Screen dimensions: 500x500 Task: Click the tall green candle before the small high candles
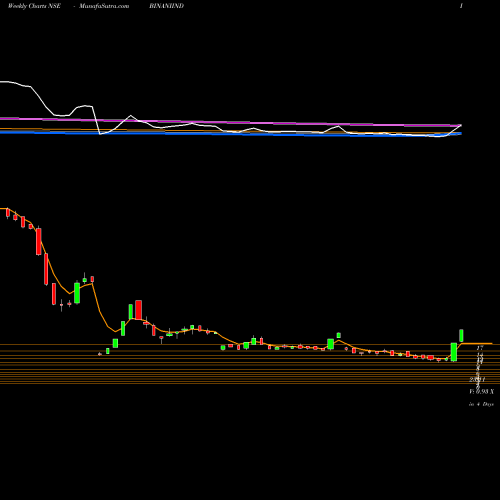point(77,293)
